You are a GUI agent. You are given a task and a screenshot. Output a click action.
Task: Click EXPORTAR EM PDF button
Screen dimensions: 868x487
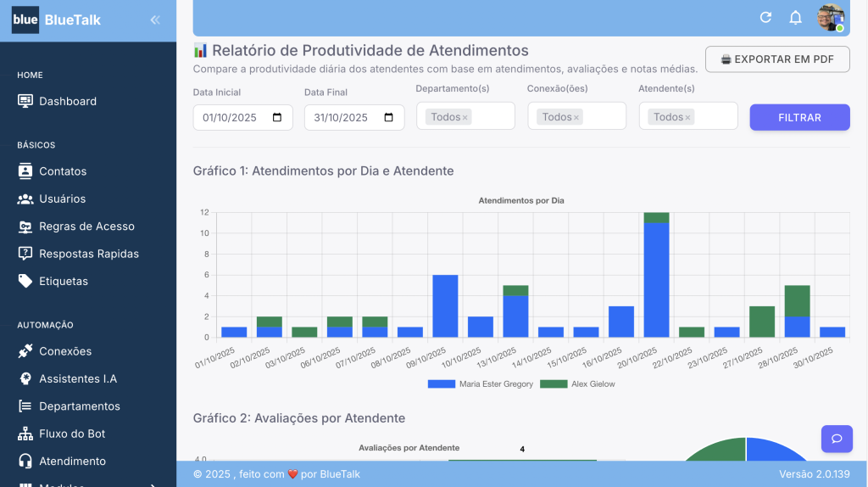776,59
